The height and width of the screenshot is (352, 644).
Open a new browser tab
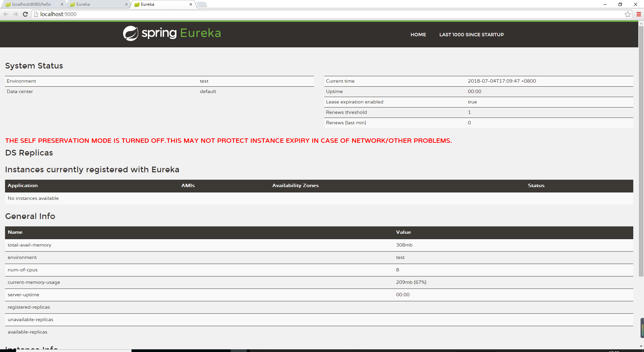202,4
